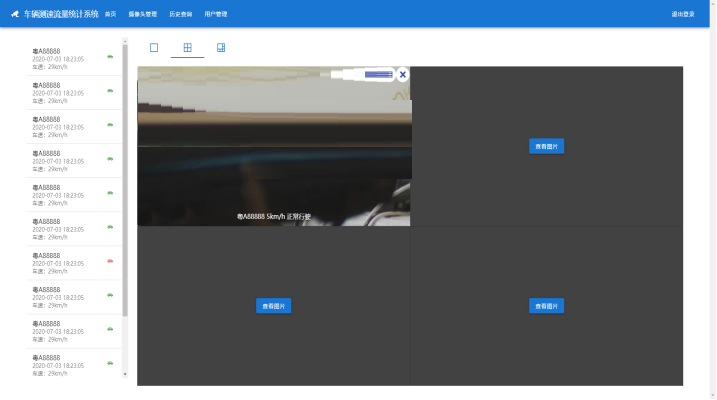The height and width of the screenshot is (400, 717).
Task: Click the red car icon in the list
Action: click(x=109, y=261)
